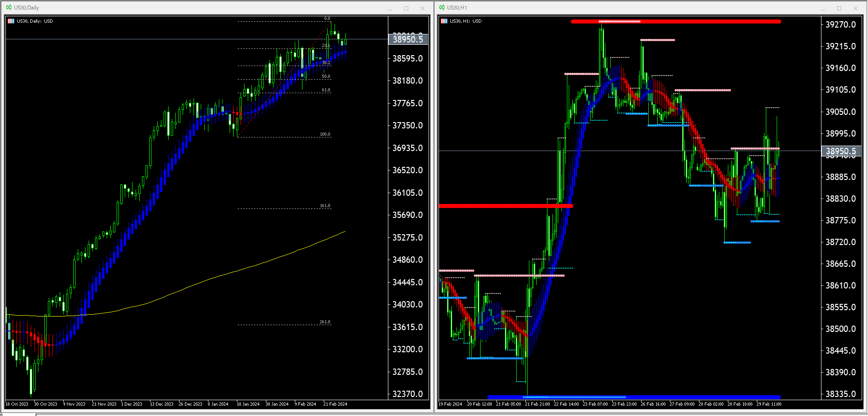Click the 39050.0 price on the H1 axis
The image size is (868, 416).
click(841, 112)
